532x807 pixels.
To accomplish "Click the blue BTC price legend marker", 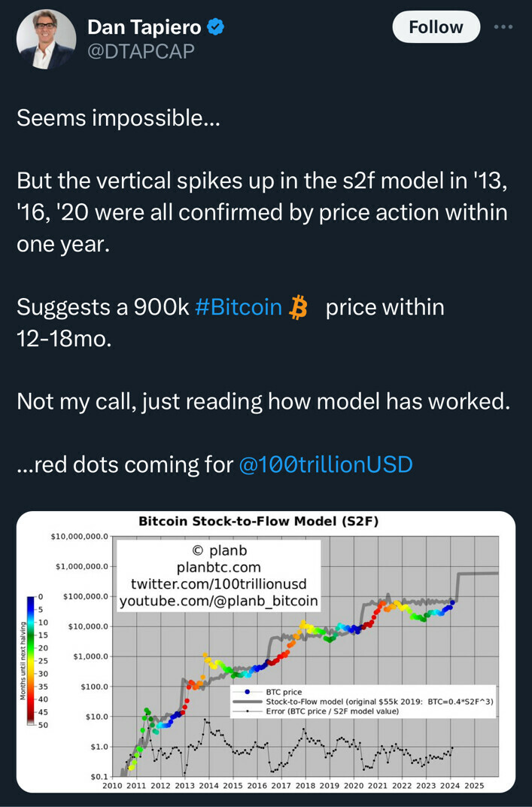I will [x=248, y=691].
